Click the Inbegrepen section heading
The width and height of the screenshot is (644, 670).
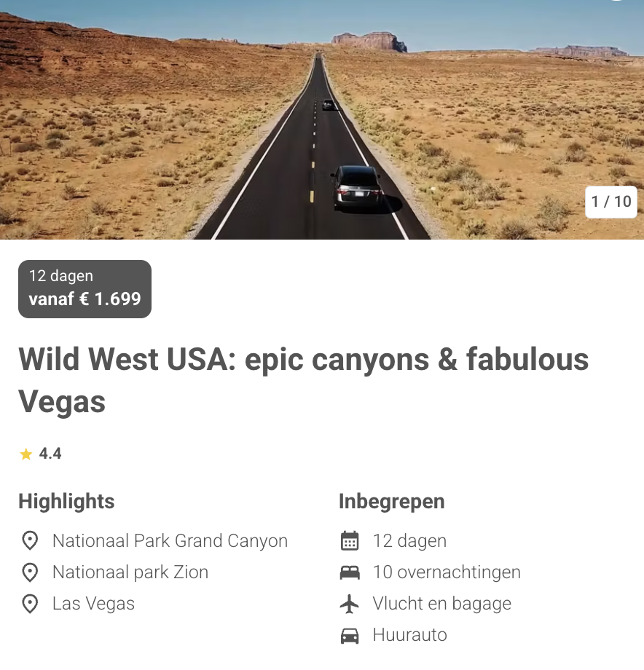coord(391,502)
